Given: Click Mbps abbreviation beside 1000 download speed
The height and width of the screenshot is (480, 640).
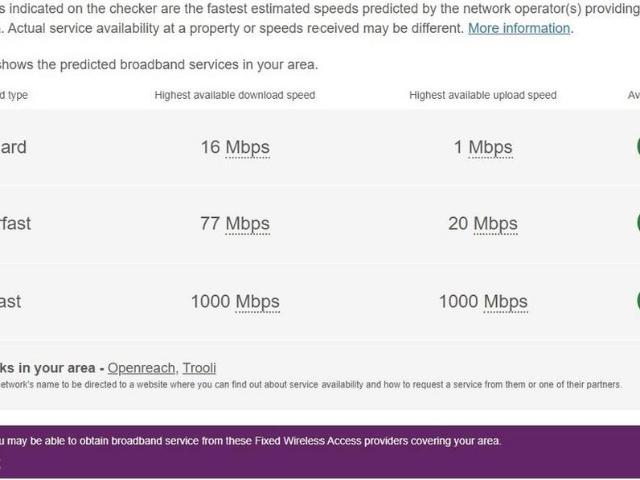Looking at the screenshot, I should pyautogui.click(x=257, y=301).
